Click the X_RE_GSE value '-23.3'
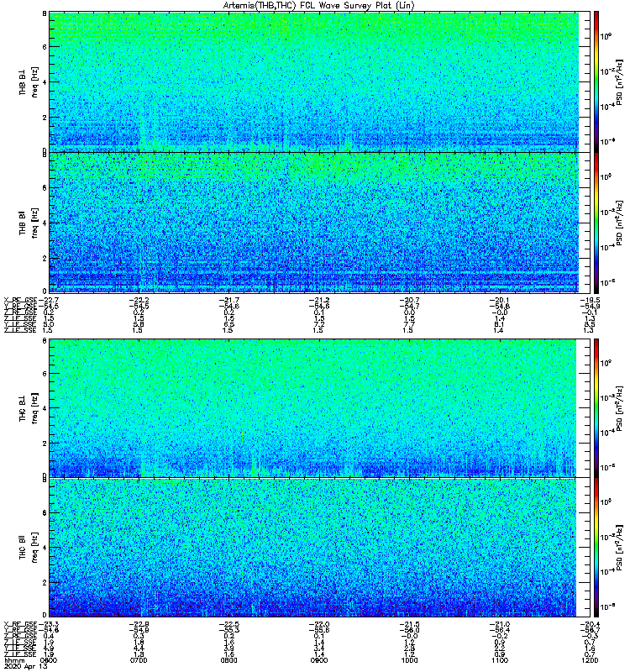 coord(48,624)
